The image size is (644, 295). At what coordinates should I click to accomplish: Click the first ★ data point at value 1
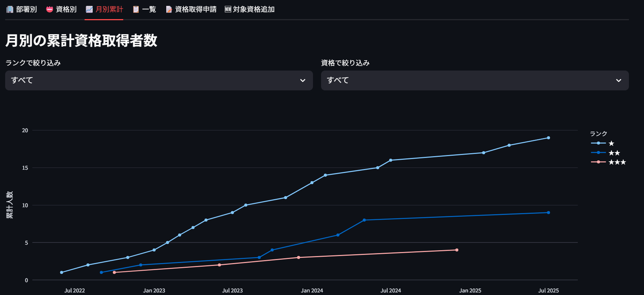(61, 273)
